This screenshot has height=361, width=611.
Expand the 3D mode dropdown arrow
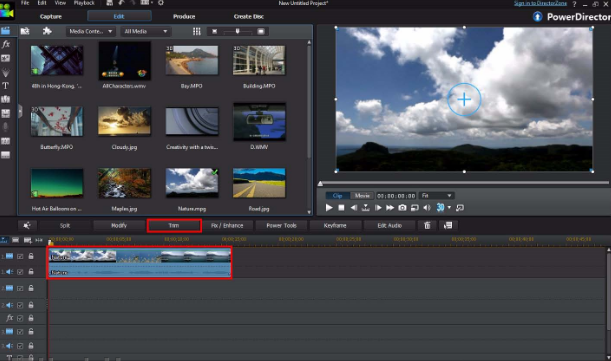[449, 207]
